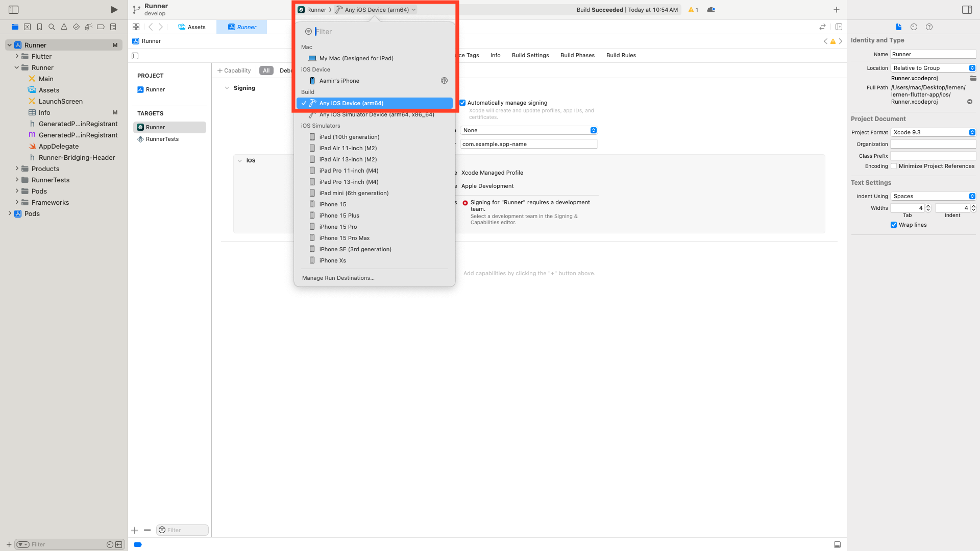The height and width of the screenshot is (551, 980).
Task: Collapse the iOS signing subsection
Action: (x=240, y=160)
